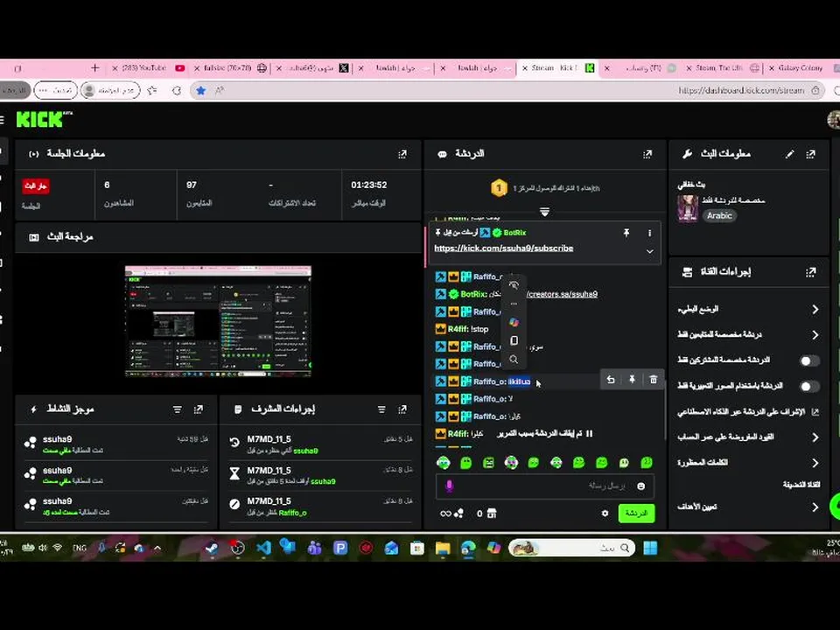Click the Copilot icon in floating mini toolbar

coord(514,322)
